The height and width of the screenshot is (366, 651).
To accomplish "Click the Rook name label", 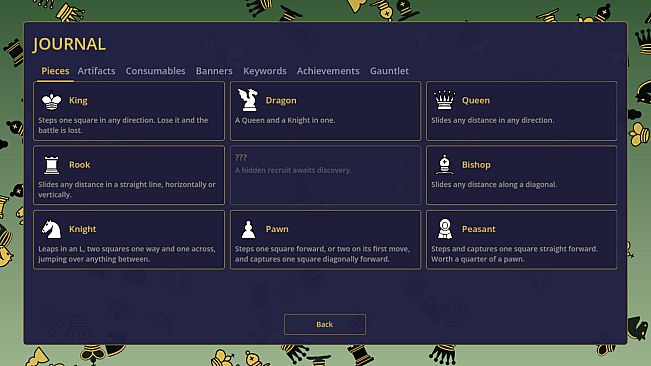I will tap(80, 165).
